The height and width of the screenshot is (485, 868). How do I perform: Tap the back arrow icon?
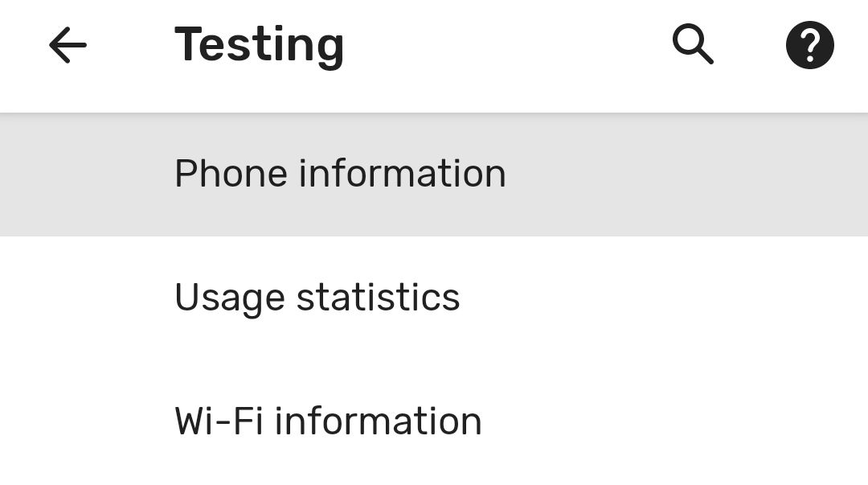(x=68, y=46)
